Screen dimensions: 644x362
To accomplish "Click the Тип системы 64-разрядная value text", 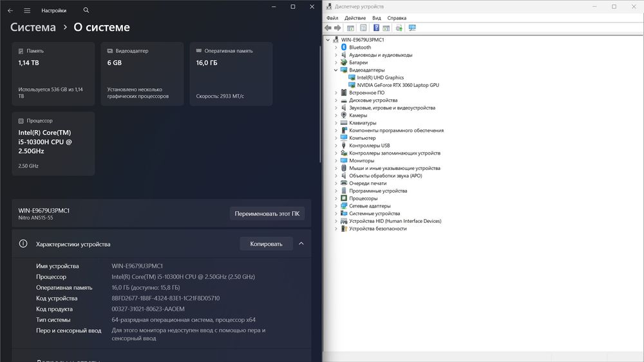I will point(184,319).
